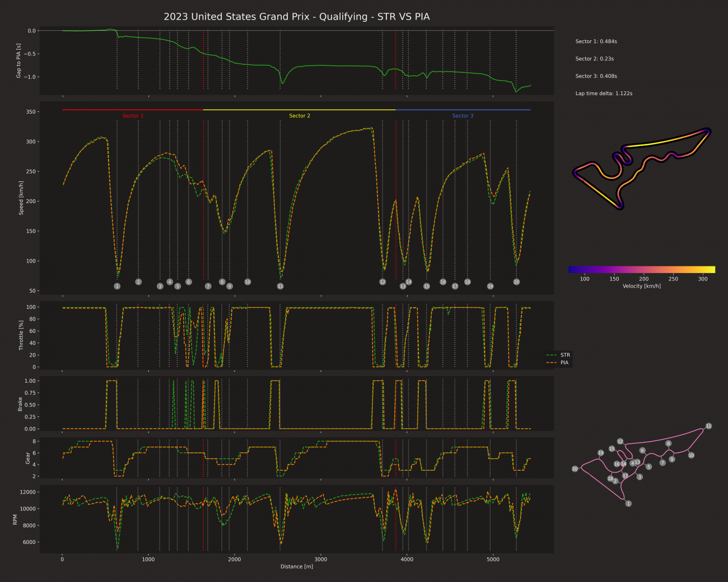Click the 'Throttle [%]' axis label
The height and width of the screenshot is (582, 728).
coord(21,335)
